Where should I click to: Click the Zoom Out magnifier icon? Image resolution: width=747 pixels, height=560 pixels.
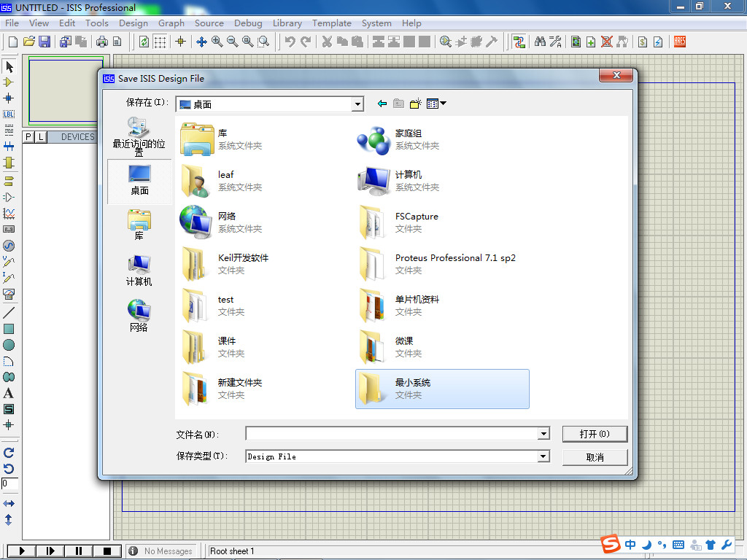233,42
